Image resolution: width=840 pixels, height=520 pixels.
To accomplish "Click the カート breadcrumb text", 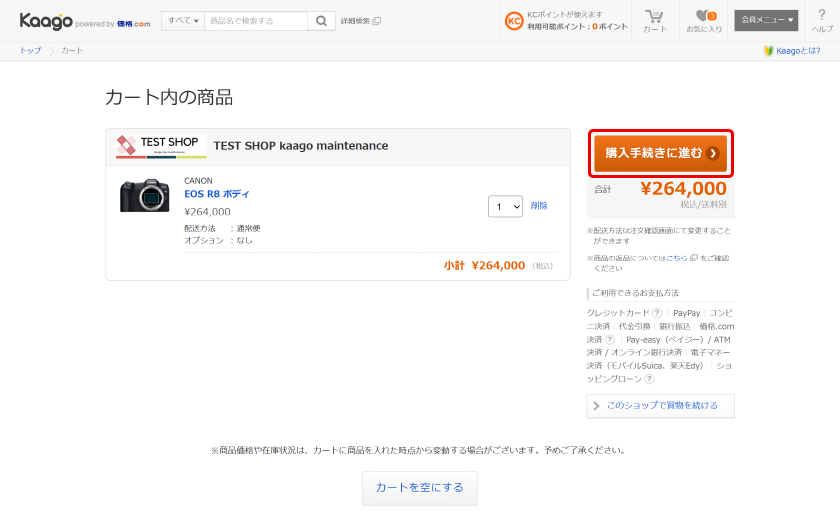I will click(72, 50).
